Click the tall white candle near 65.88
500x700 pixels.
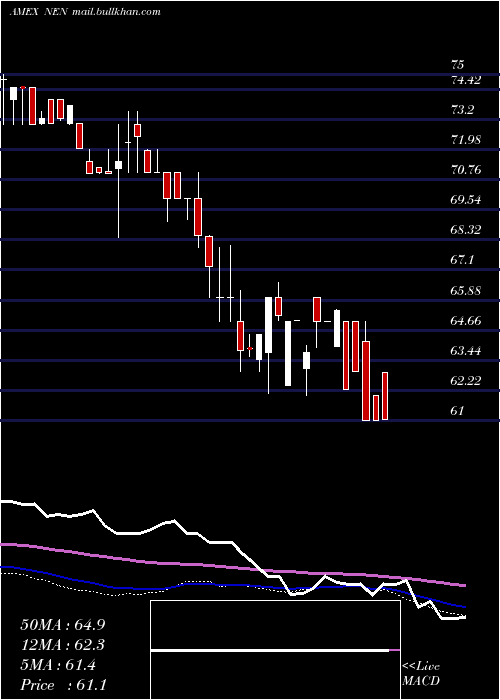tap(268, 325)
